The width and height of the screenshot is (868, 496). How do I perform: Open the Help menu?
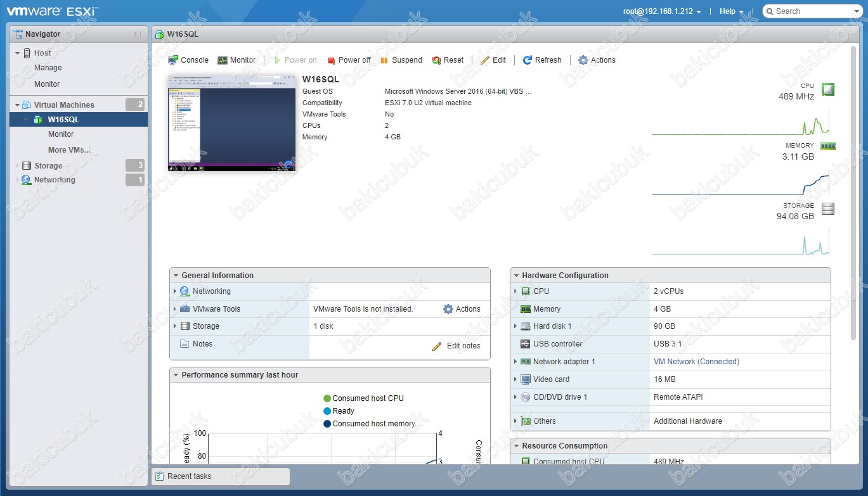(x=731, y=11)
